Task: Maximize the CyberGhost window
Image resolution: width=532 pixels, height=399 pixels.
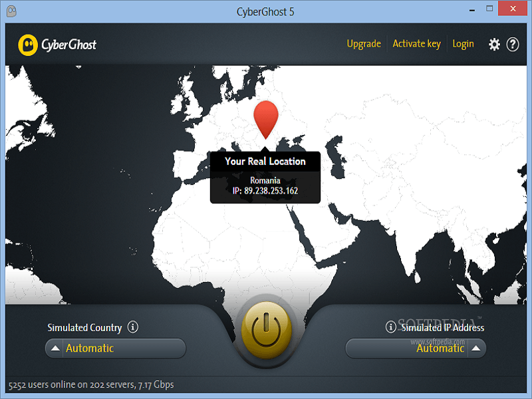Action: click(x=489, y=9)
